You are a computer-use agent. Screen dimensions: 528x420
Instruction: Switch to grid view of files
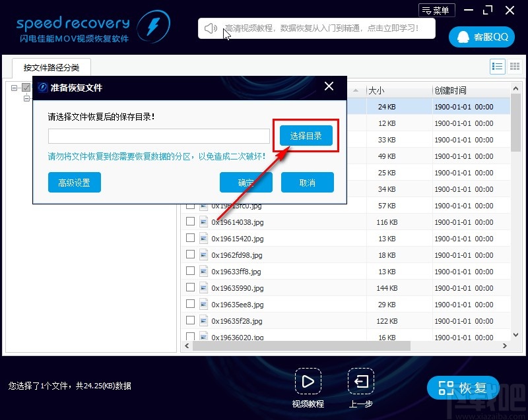point(515,66)
